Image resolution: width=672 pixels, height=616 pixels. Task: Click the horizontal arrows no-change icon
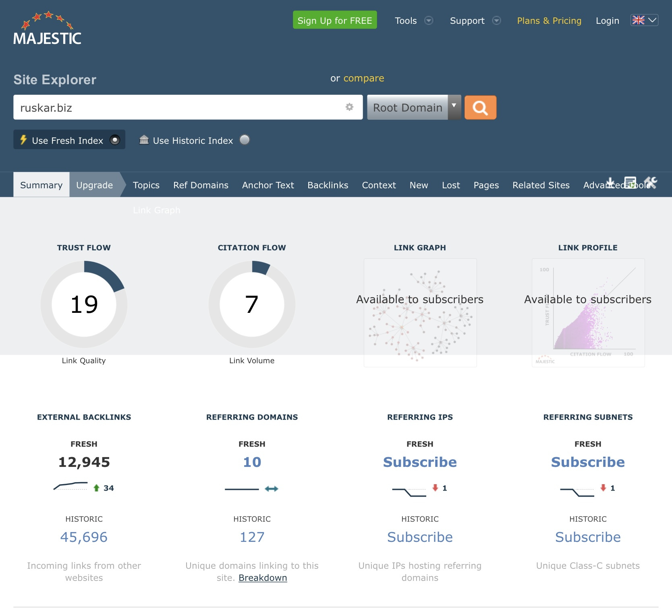pyautogui.click(x=272, y=489)
